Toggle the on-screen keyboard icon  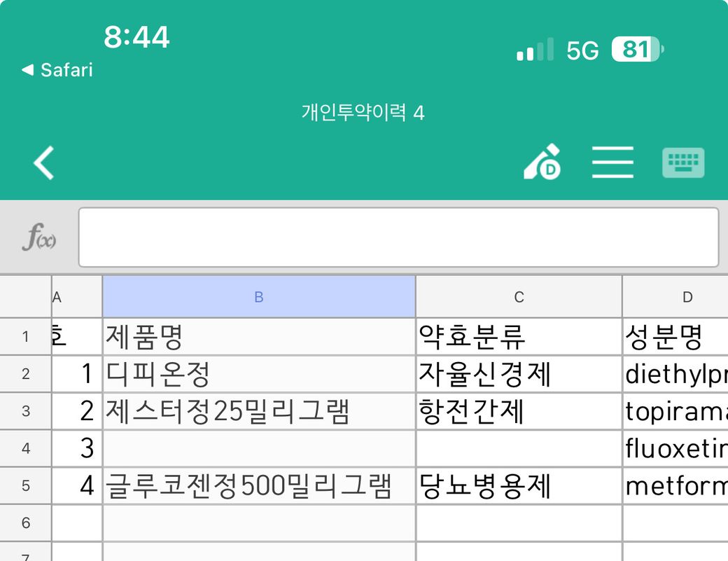[683, 162]
